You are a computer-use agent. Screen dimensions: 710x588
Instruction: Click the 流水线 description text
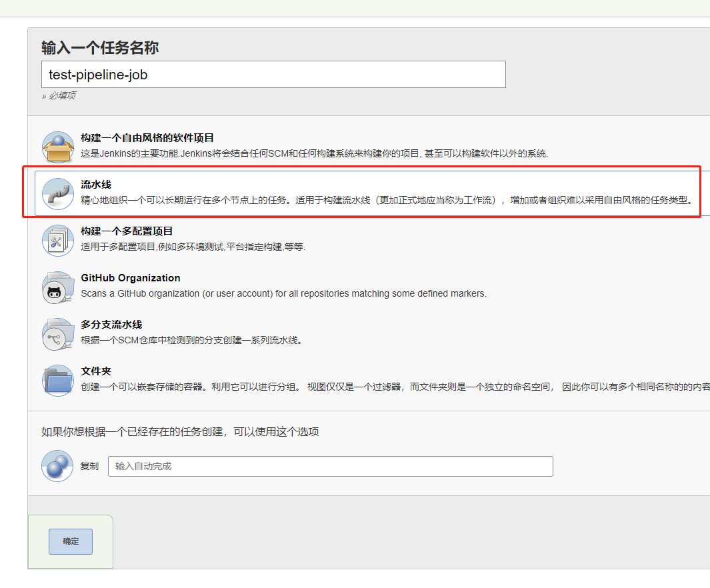(x=387, y=200)
